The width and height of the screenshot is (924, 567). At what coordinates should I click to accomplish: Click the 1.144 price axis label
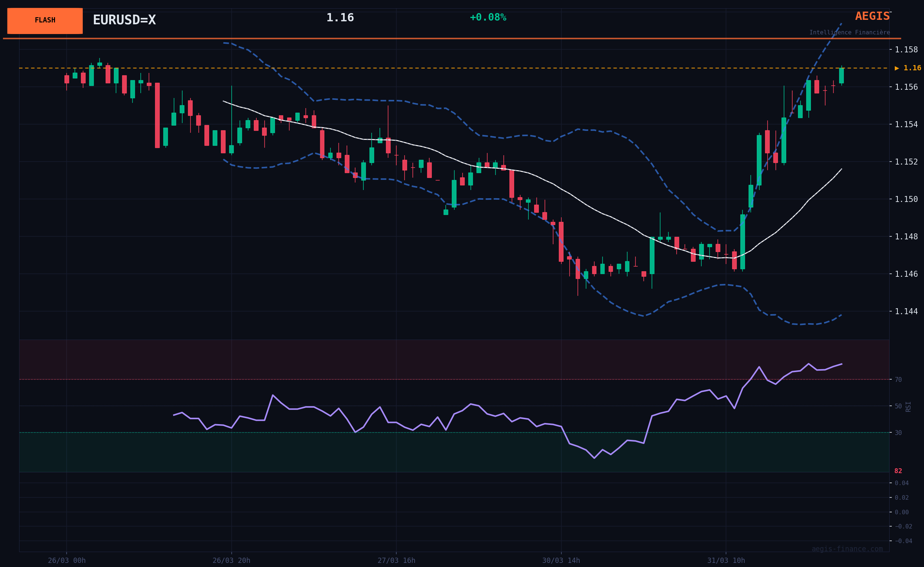906,311
